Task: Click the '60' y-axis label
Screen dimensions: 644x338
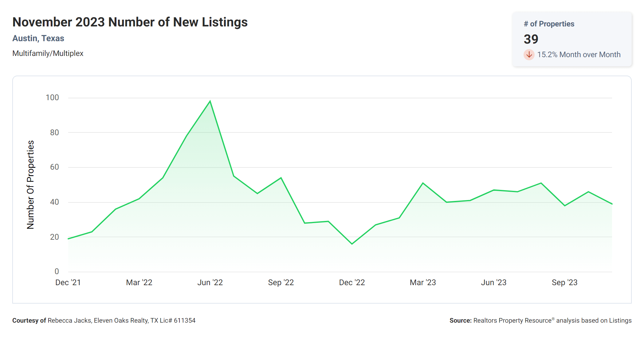Action: (54, 167)
